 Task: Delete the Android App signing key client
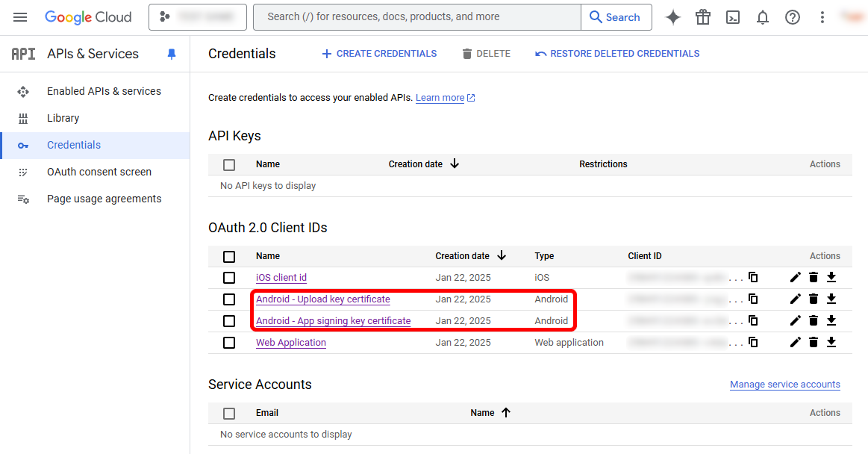(x=814, y=320)
